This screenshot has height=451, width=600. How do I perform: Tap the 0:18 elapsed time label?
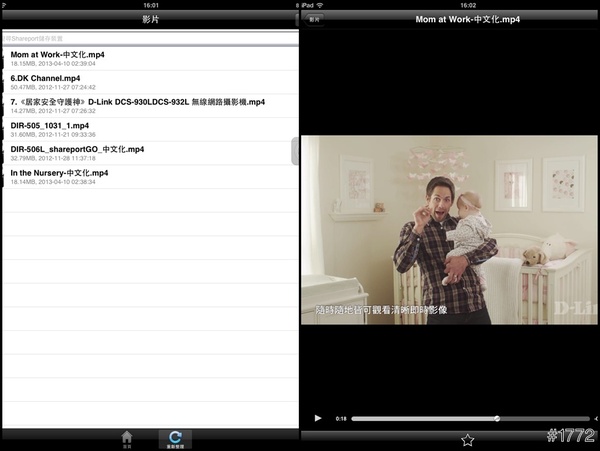341,418
